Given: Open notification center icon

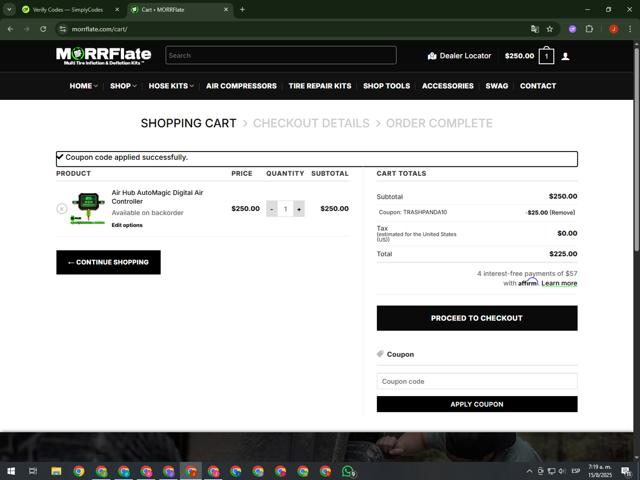Looking at the screenshot, I should [x=627, y=471].
